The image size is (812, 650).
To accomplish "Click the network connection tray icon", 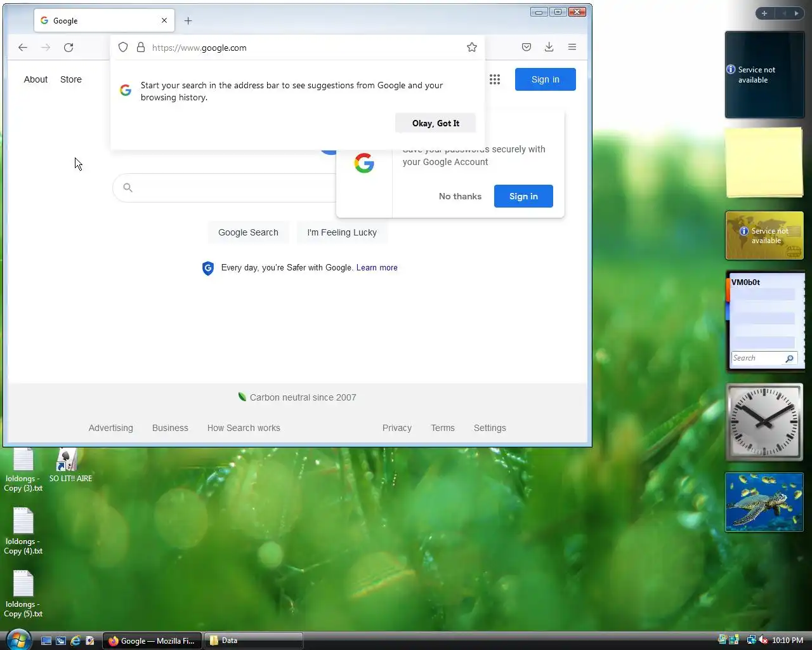I will pyautogui.click(x=751, y=640).
